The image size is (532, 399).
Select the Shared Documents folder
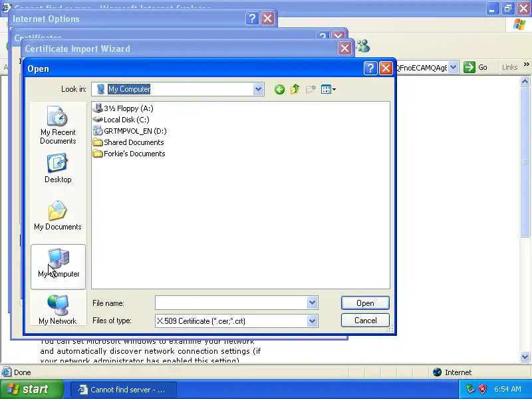tap(128, 142)
